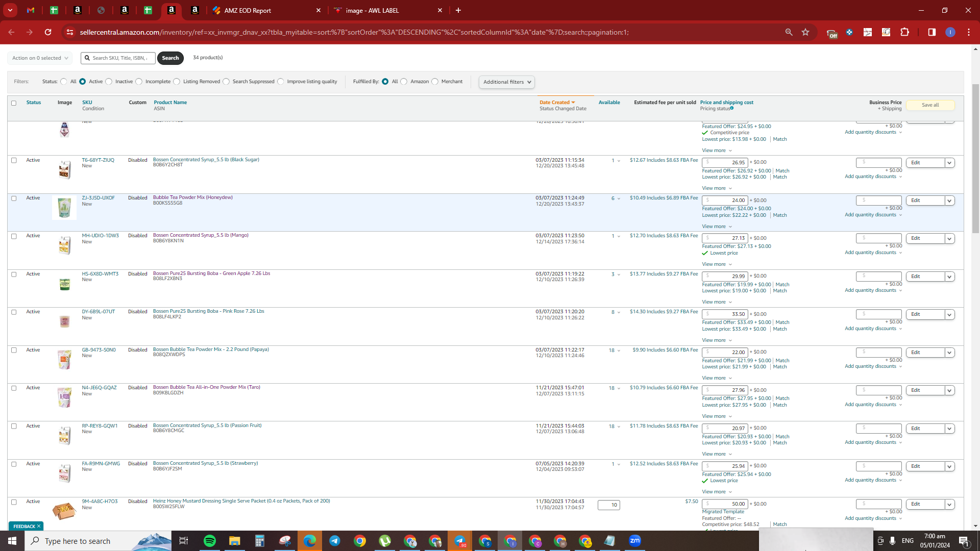Screen dimensions: 980x551
Task: Reload the Seller Central page
Action: (48, 32)
